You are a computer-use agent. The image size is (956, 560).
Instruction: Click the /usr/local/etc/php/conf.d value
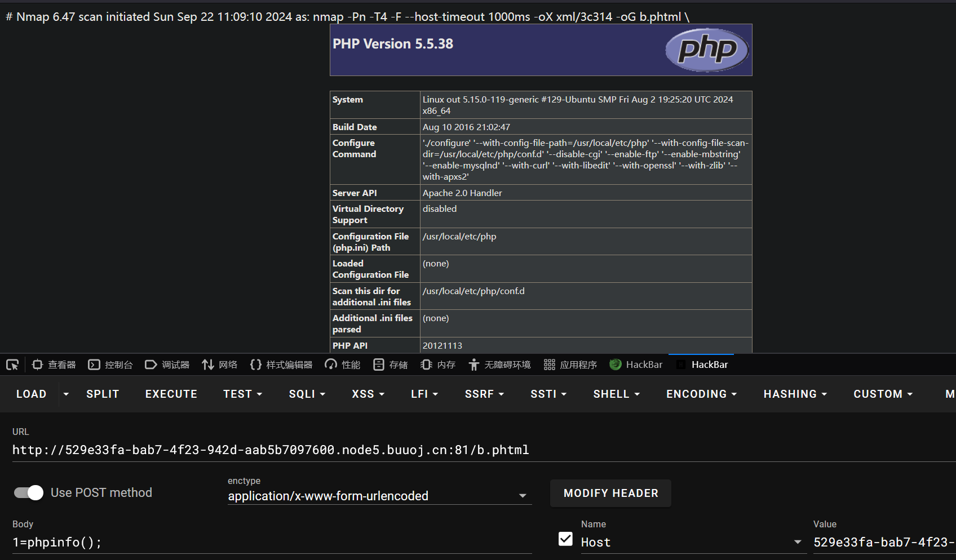point(473,291)
